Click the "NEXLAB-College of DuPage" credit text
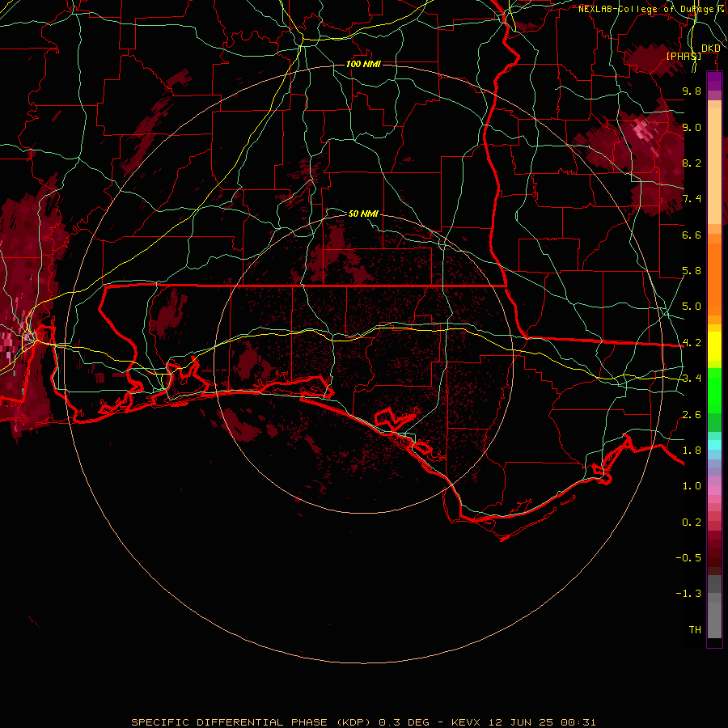 [646, 9]
